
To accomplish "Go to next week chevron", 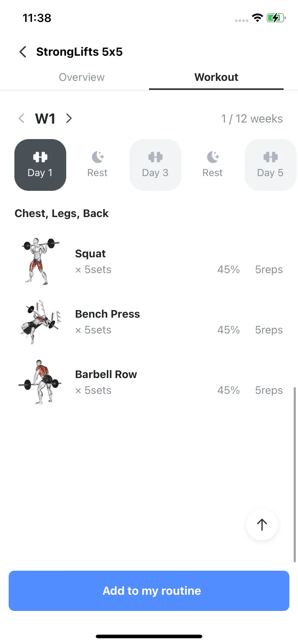I will 69,118.
